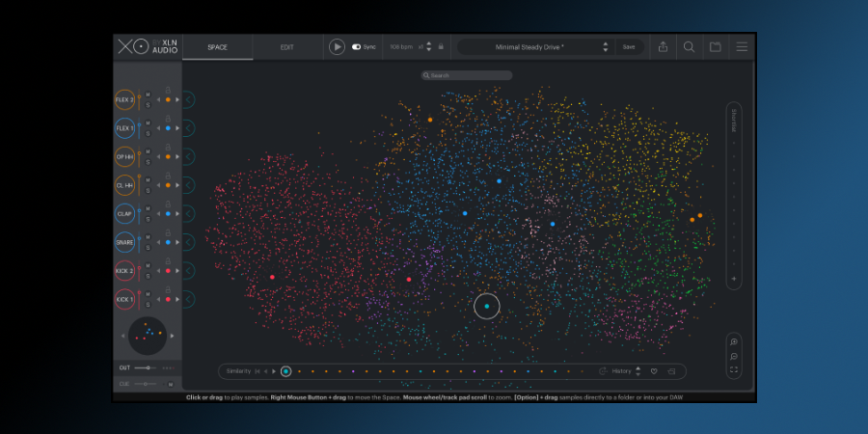Click the circled teal sample in Space
The image size is (868, 434).
(487, 306)
